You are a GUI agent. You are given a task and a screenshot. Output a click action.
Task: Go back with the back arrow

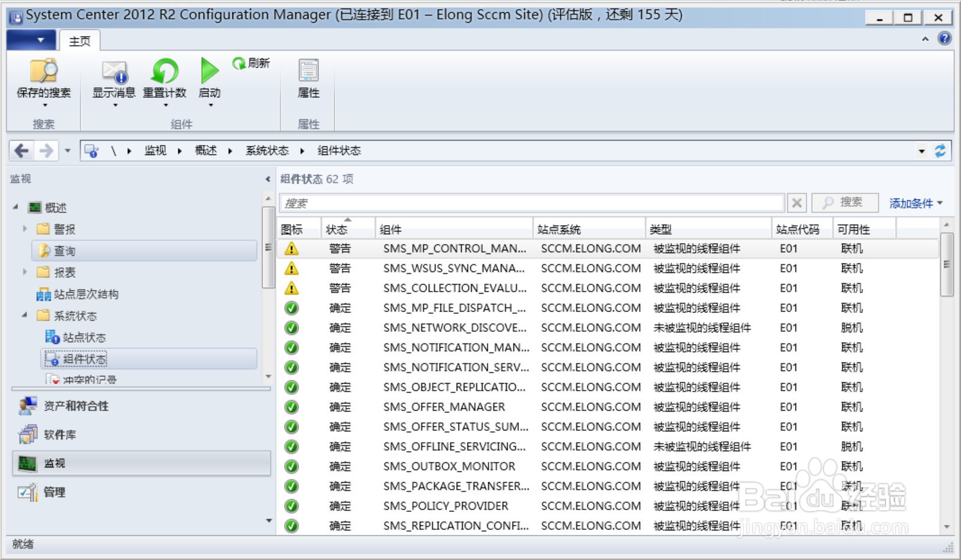21,151
